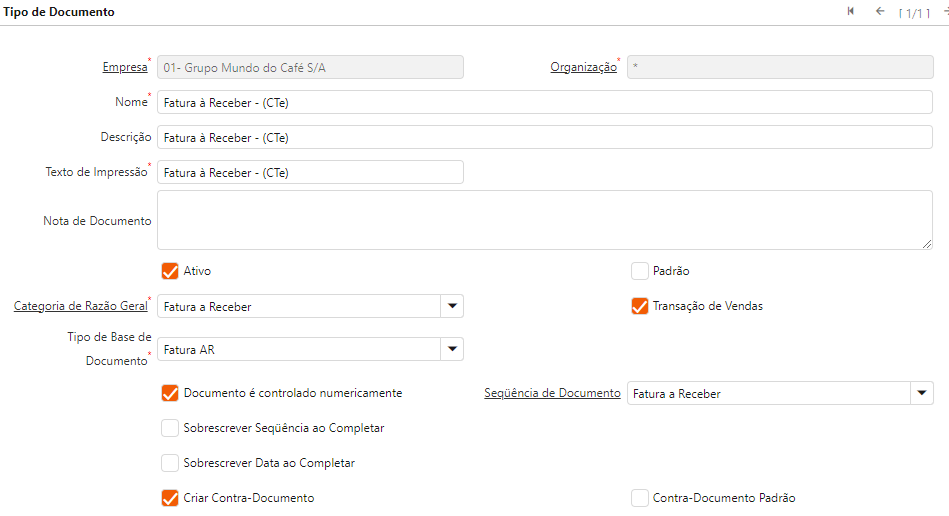Screen dimensions: 949x516
Task: Enable the Padrão checkbox
Action: 640,271
